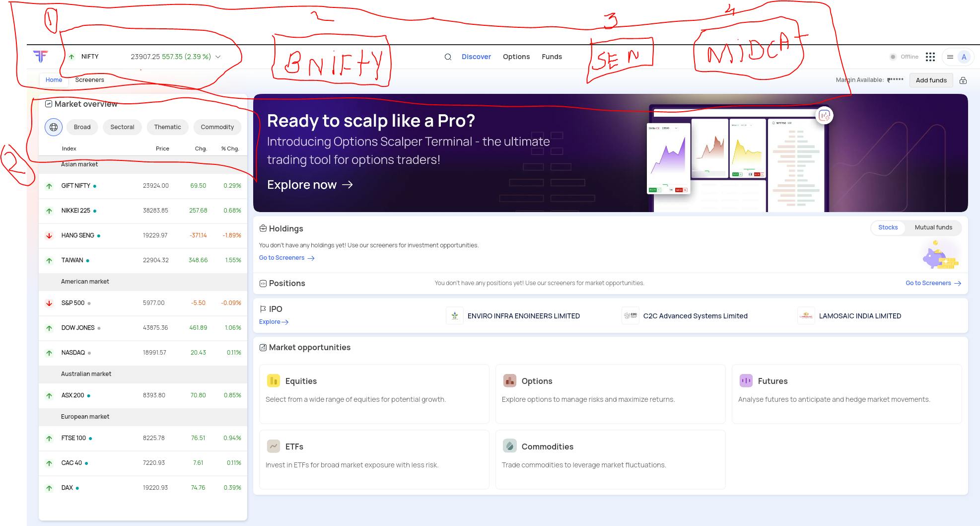Click the C2C Advanced Systems logo
Viewport: 980px width, 526px height.
click(630, 316)
